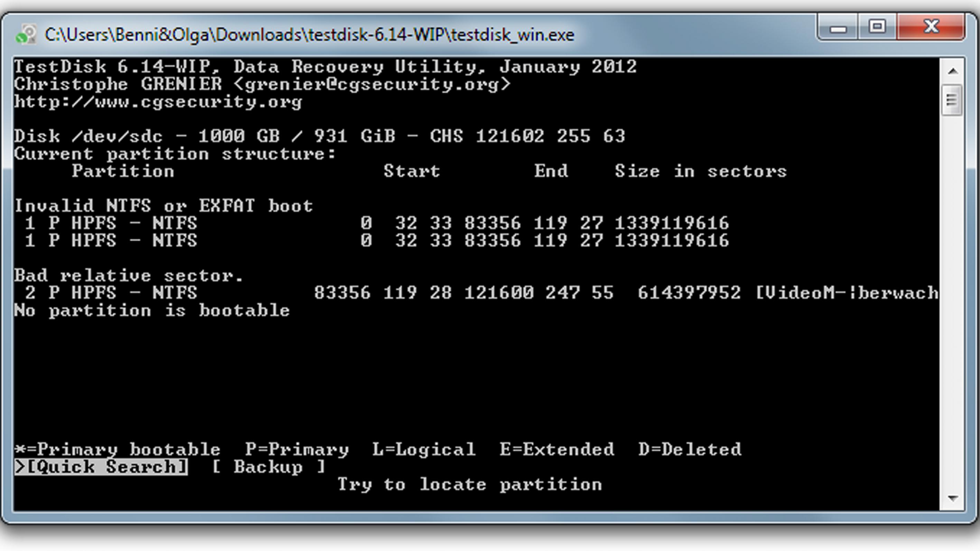Maximize the testdisk console window
Viewport: 980px width, 551px height.
pos(877,27)
